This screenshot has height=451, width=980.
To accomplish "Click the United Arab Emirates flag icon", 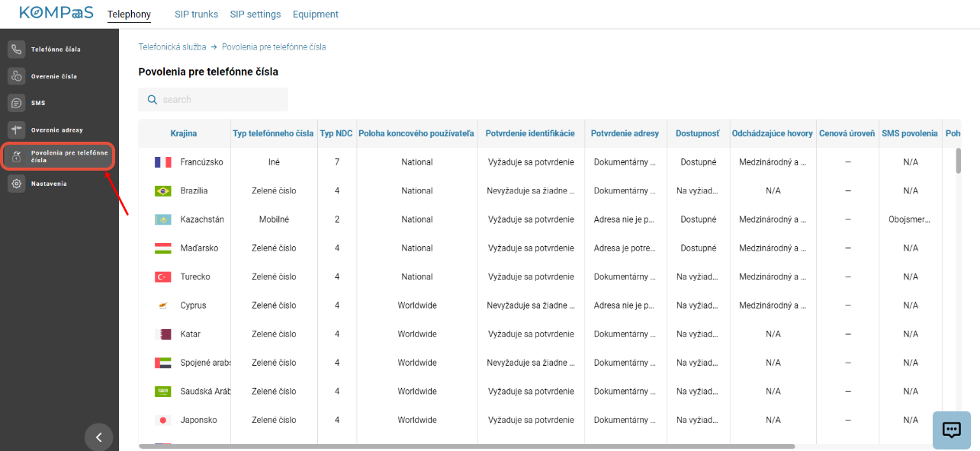I will point(162,363).
